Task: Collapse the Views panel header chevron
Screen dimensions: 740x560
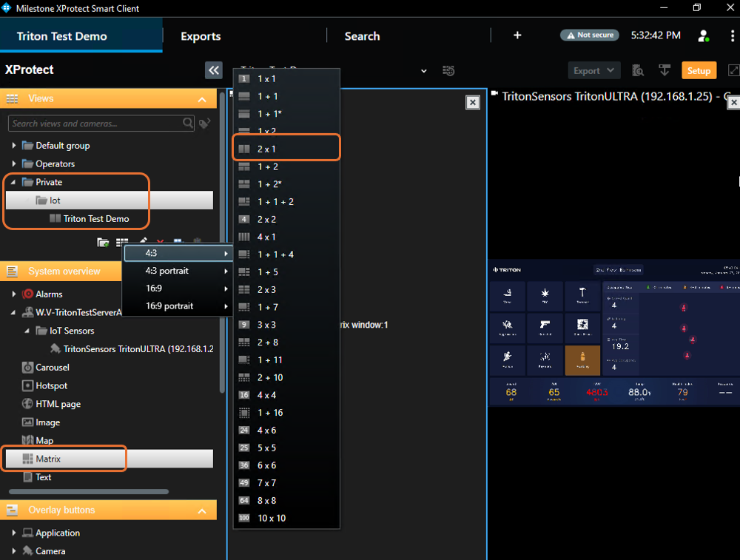Action: 202,99
